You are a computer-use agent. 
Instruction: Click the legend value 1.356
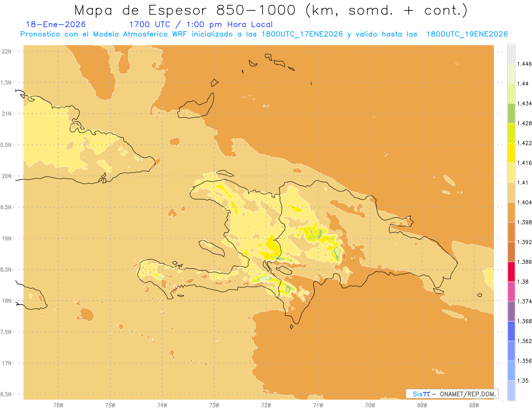pos(524,361)
